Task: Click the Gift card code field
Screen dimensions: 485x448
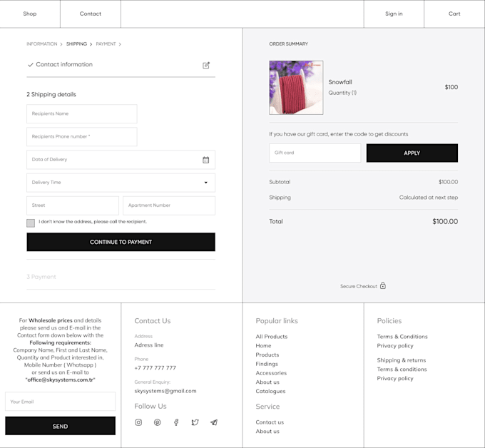Action: 315,153
